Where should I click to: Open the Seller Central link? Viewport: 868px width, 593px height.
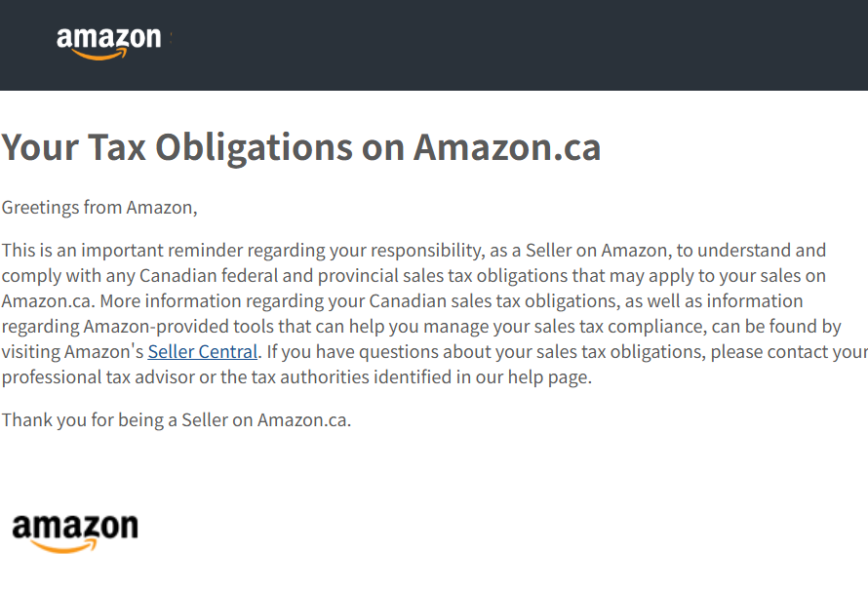(203, 351)
